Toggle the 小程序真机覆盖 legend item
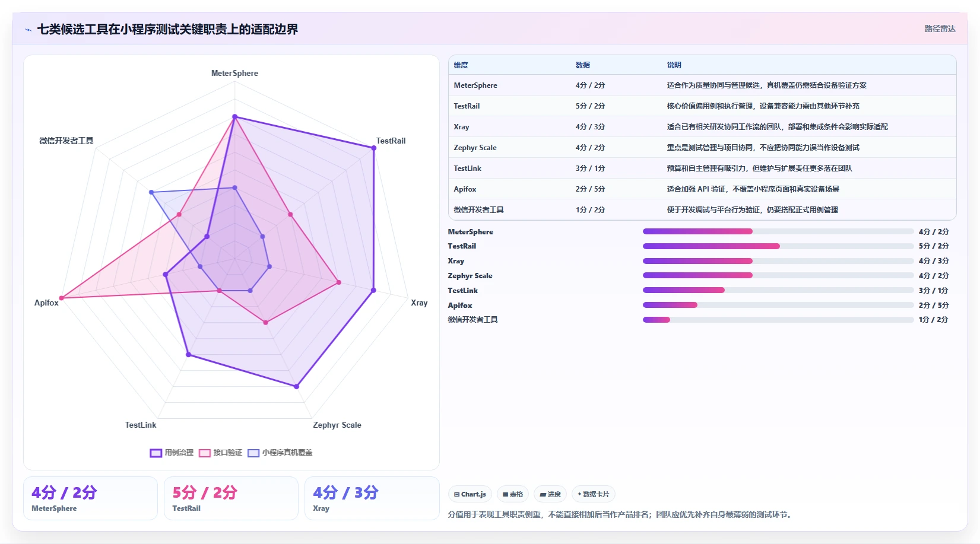Viewport: 980px width, 544px height. point(280,453)
